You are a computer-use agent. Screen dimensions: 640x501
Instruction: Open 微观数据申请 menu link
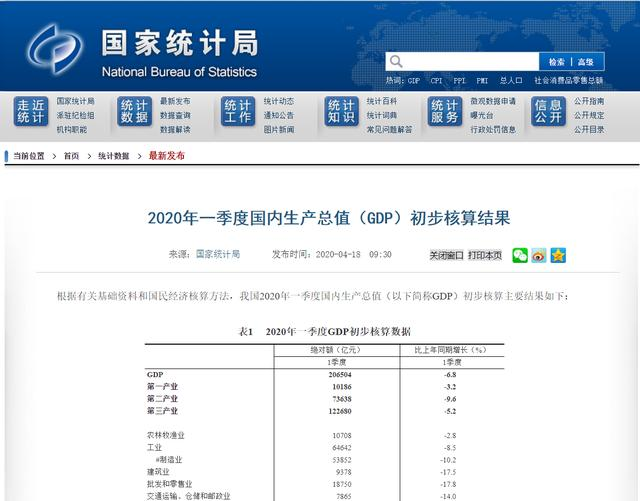(493, 101)
